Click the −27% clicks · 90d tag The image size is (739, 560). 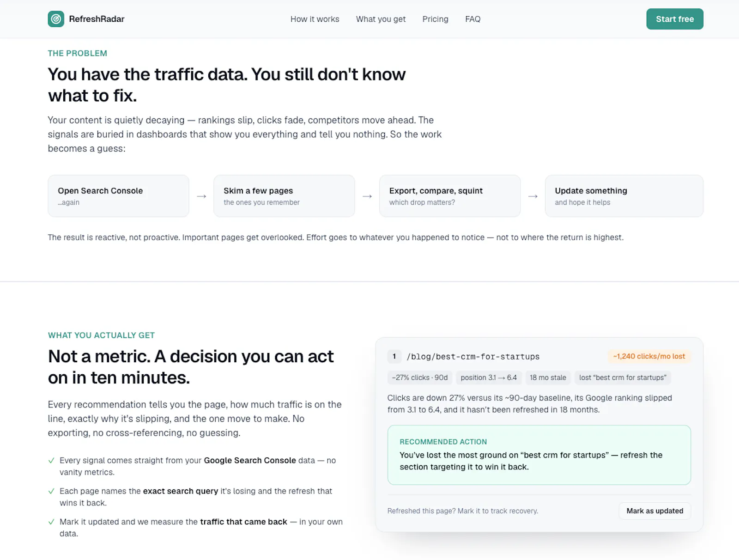(x=420, y=377)
